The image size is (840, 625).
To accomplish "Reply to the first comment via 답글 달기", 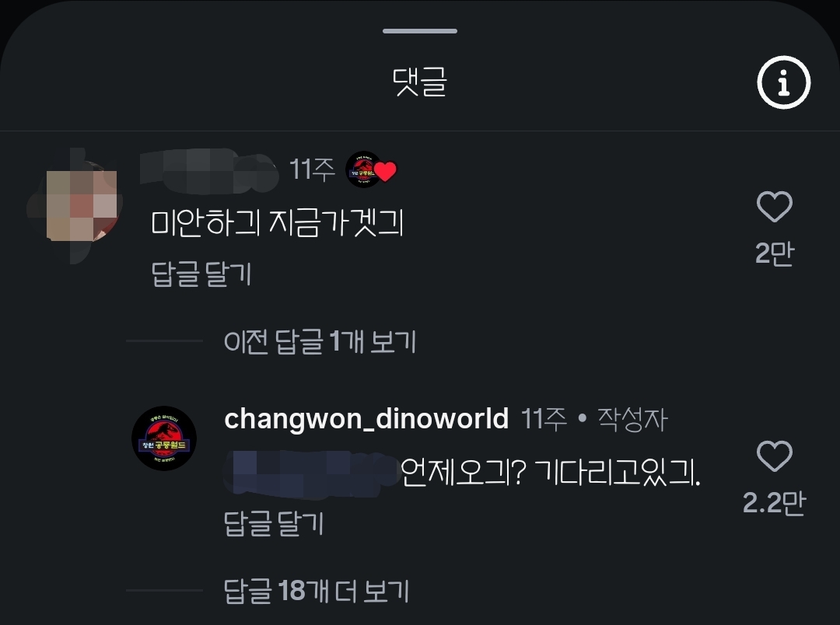I will (x=201, y=274).
